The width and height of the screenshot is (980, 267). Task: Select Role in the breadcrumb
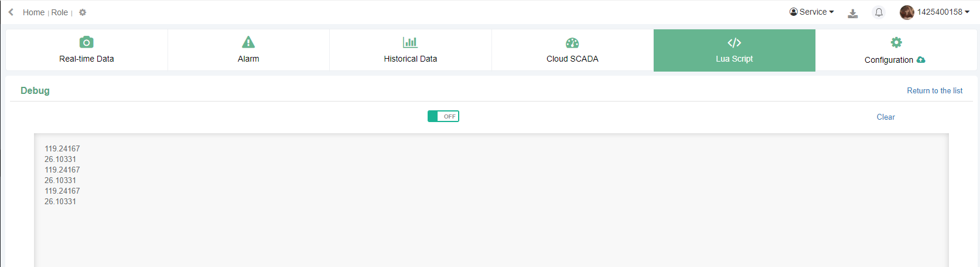point(59,12)
